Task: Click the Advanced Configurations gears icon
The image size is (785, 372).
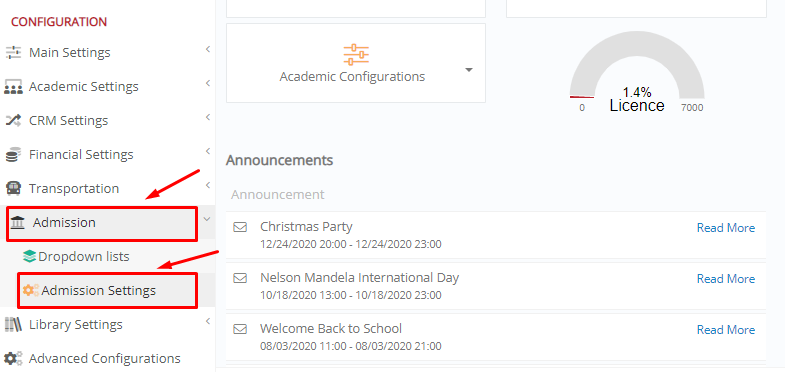Action: pyautogui.click(x=14, y=358)
